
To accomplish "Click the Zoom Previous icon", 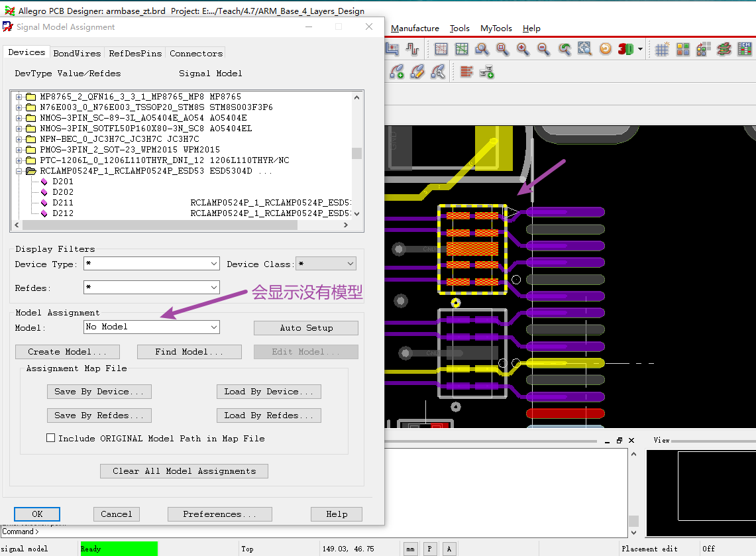I will (x=564, y=48).
